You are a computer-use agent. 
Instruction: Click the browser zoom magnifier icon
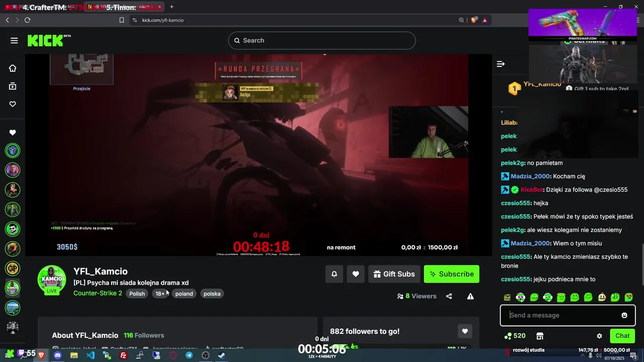click(x=461, y=20)
